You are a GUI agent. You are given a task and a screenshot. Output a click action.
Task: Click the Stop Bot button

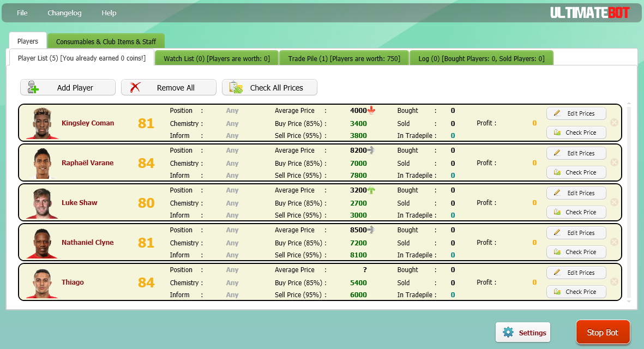[x=603, y=332]
